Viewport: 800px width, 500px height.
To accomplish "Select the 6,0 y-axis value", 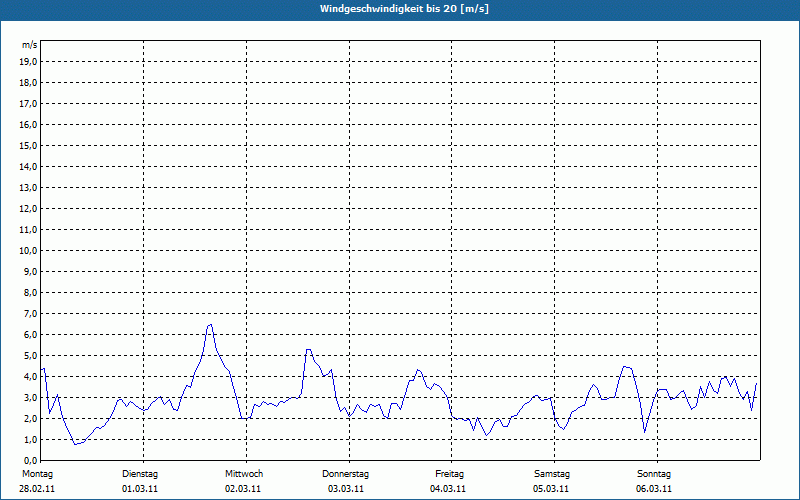I will pos(31,335).
